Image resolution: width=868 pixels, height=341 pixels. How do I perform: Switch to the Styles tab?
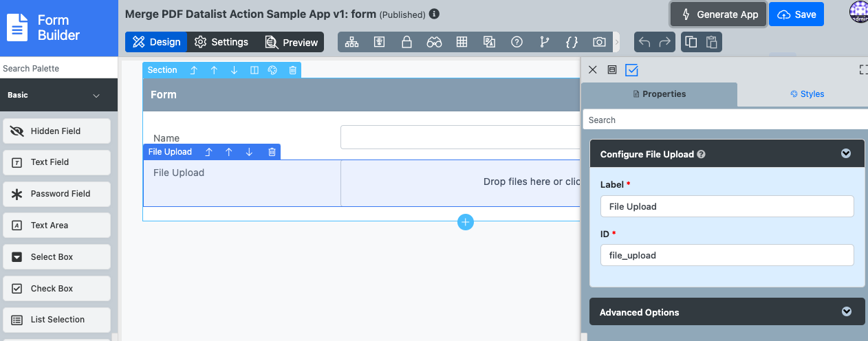tap(807, 94)
